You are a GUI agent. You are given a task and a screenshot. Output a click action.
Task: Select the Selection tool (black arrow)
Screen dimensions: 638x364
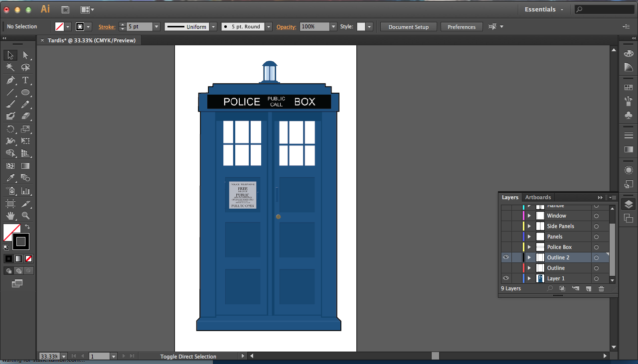[10, 55]
